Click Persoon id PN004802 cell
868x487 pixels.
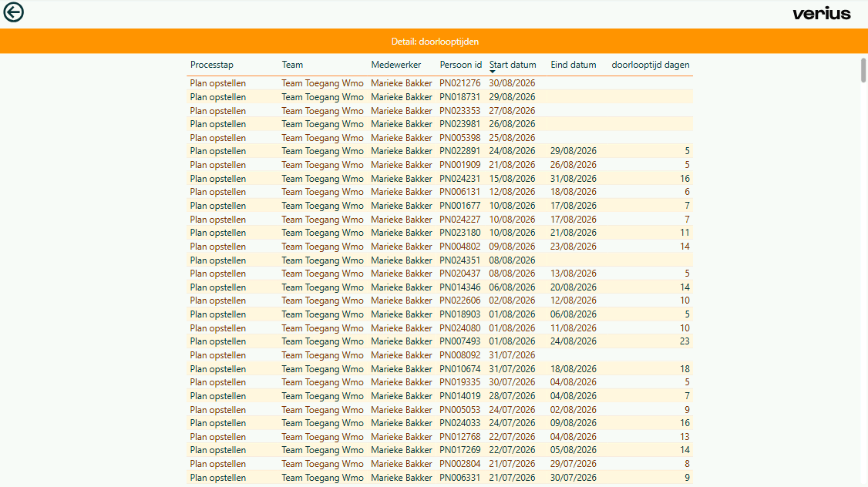point(460,247)
